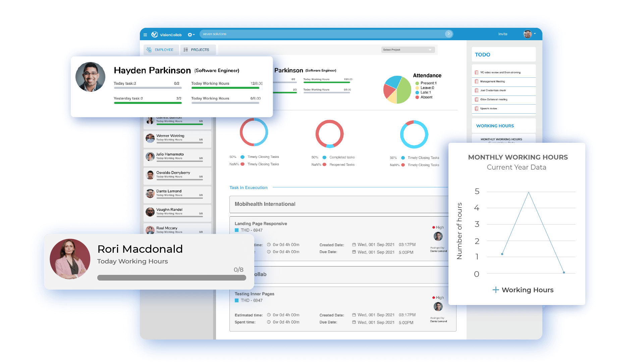Select the Gitex Collateral meeting todo item
Viewport: 644px width, 362px height.
point(494,100)
